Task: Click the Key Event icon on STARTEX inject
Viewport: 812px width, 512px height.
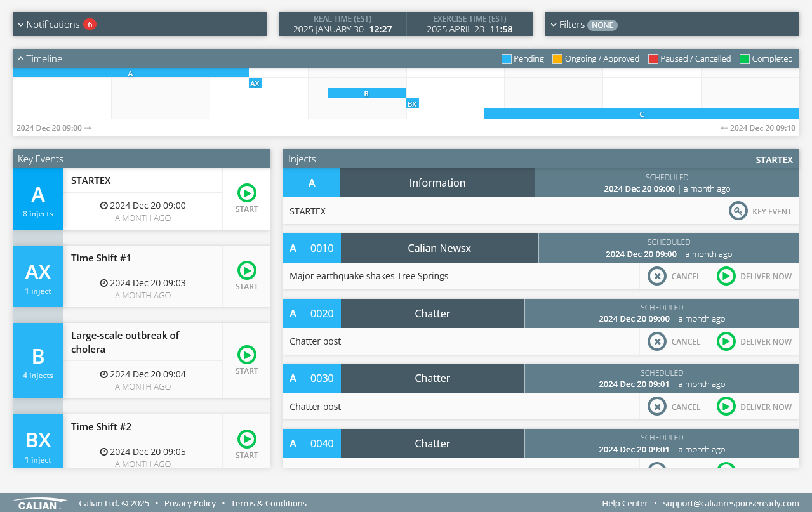Action: click(738, 211)
